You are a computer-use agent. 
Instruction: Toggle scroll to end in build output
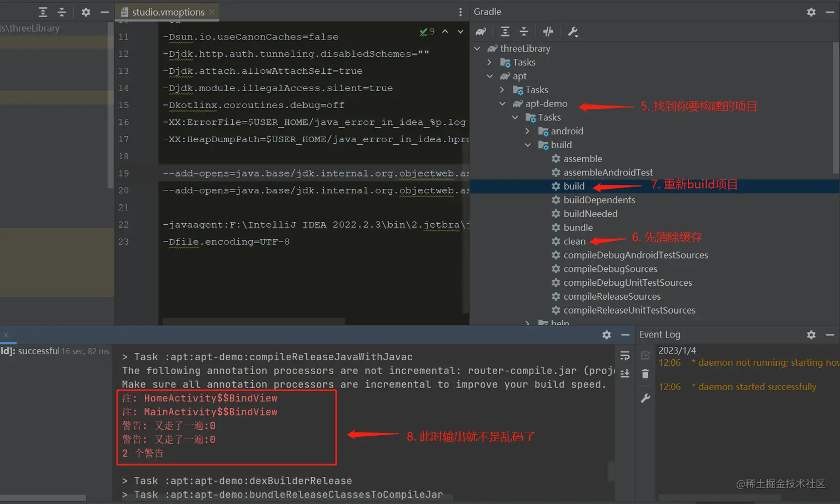625,373
